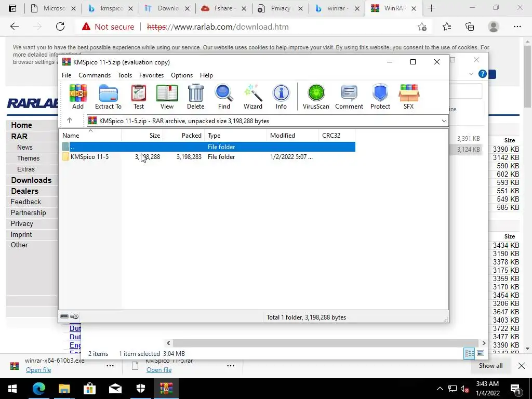The height and width of the screenshot is (399, 532).
Task: Start VirusScan on the archive
Action: [316, 97]
